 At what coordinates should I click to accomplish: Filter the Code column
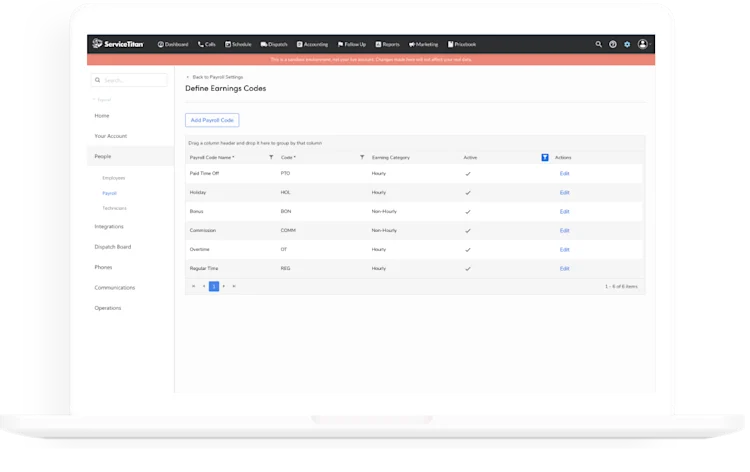(362, 157)
